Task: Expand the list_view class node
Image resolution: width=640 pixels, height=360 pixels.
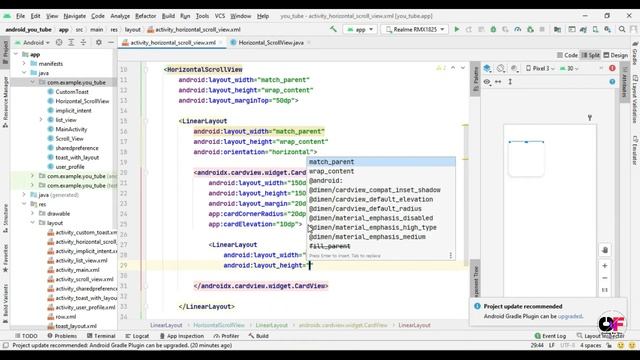Action: pos(41,120)
